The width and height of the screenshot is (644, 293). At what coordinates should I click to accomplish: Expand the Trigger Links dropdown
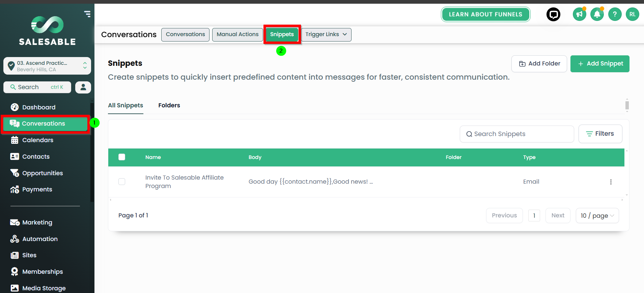click(326, 34)
